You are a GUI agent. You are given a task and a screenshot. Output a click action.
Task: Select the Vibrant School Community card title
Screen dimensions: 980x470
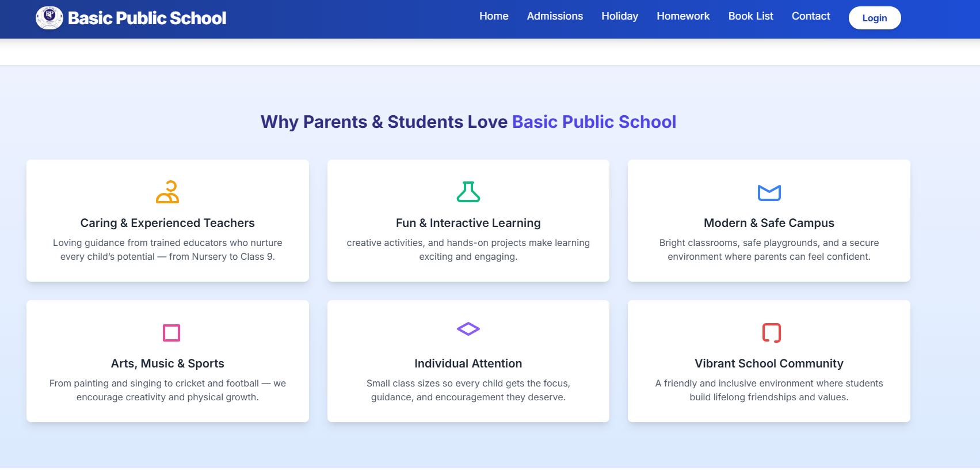[769, 363]
